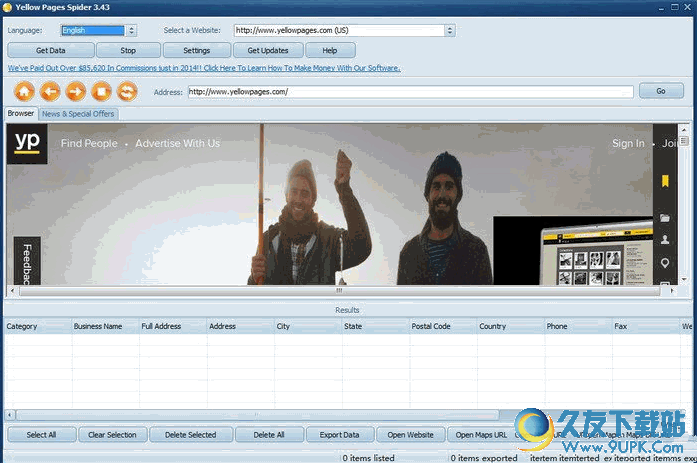Sort results by Category column header
This screenshot has width=697, height=463.
[x=38, y=326]
